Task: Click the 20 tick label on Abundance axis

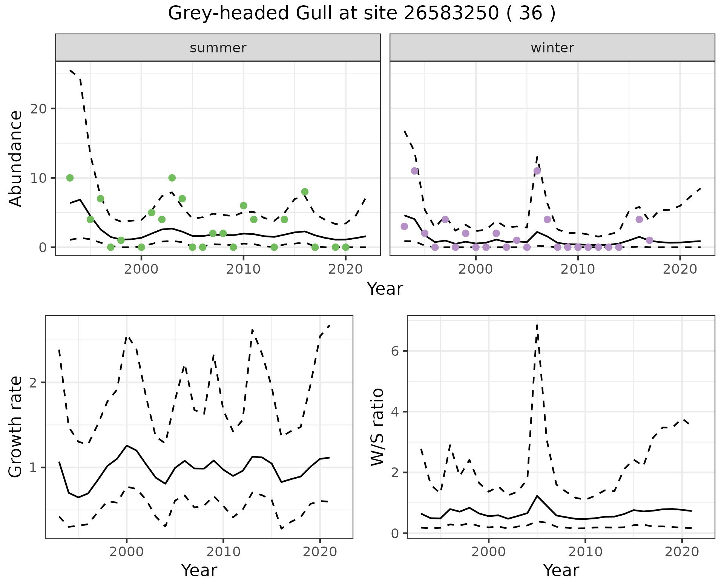Action: [x=38, y=109]
